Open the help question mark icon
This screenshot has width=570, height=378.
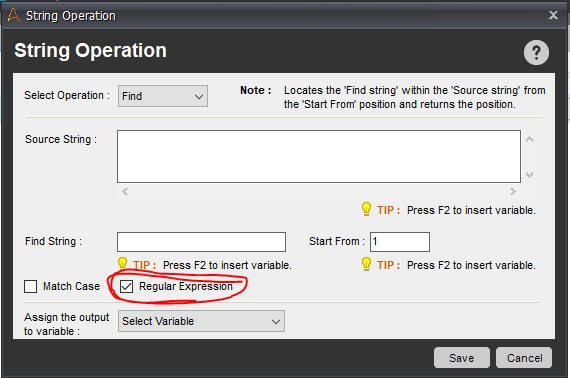(536, 53)
